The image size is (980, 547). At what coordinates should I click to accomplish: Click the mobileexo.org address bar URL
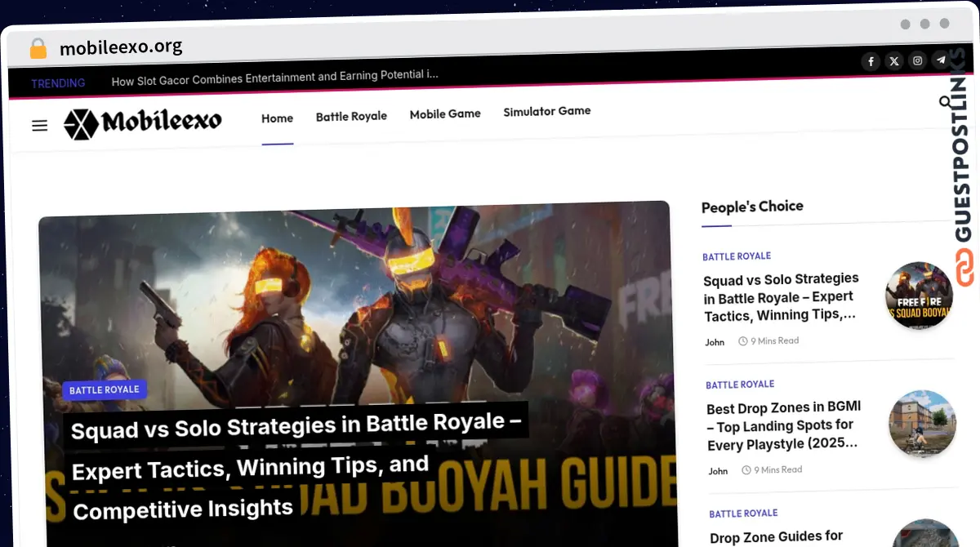(x=121, y=47)
